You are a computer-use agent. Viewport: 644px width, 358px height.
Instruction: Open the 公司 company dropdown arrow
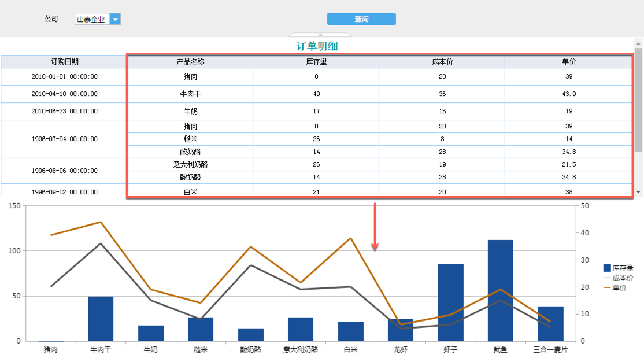[116, 19]
